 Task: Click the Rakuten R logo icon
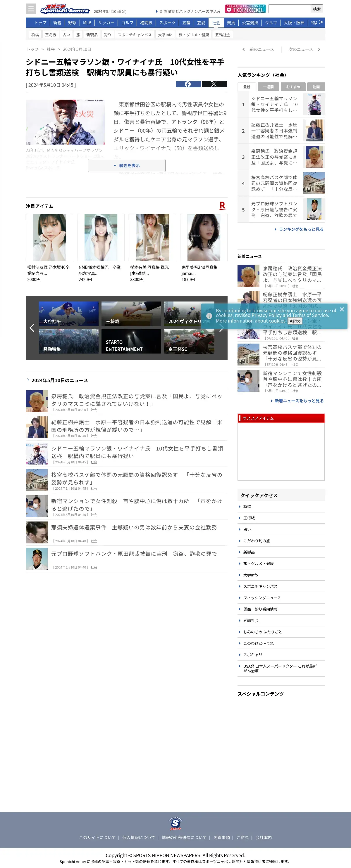(x=222, y=206)
